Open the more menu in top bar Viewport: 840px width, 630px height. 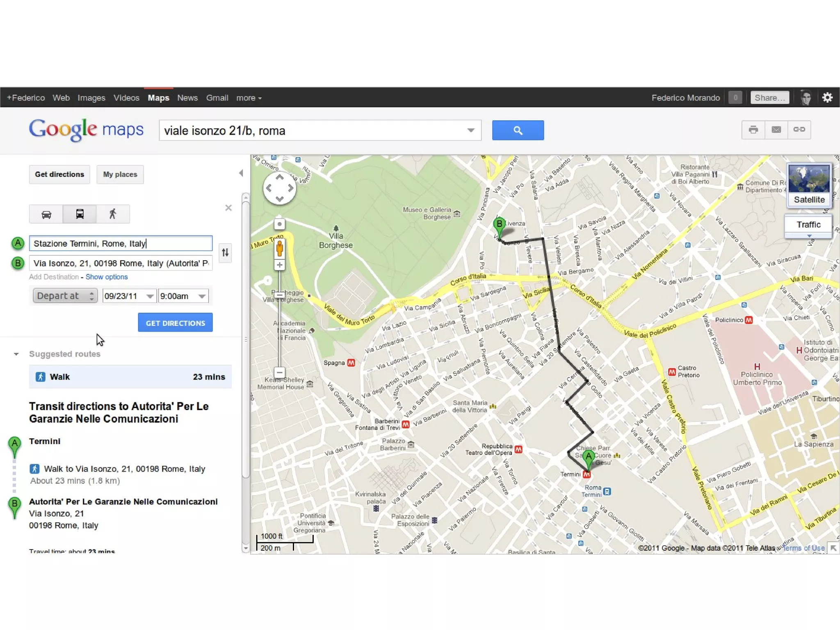click(x=249, y=98)
